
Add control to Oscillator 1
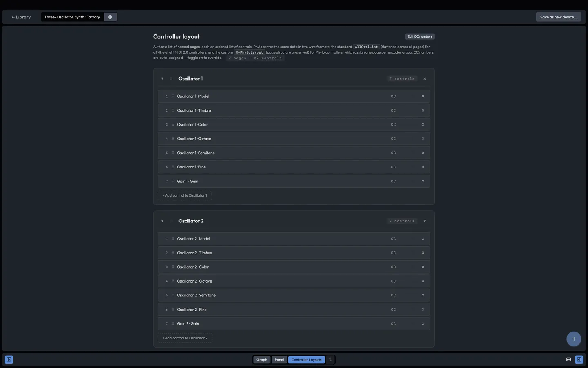[x=185, y=195]
